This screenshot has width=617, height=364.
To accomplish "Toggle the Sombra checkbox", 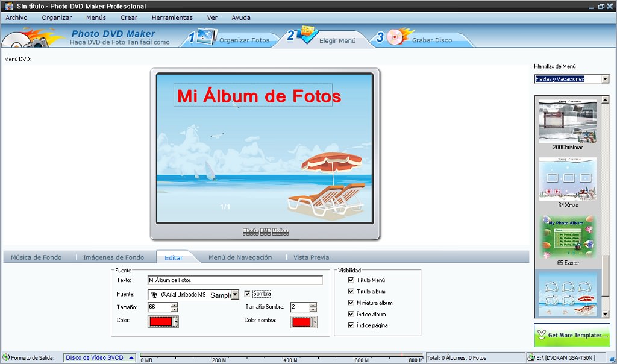I will click(x=247, y=294).
